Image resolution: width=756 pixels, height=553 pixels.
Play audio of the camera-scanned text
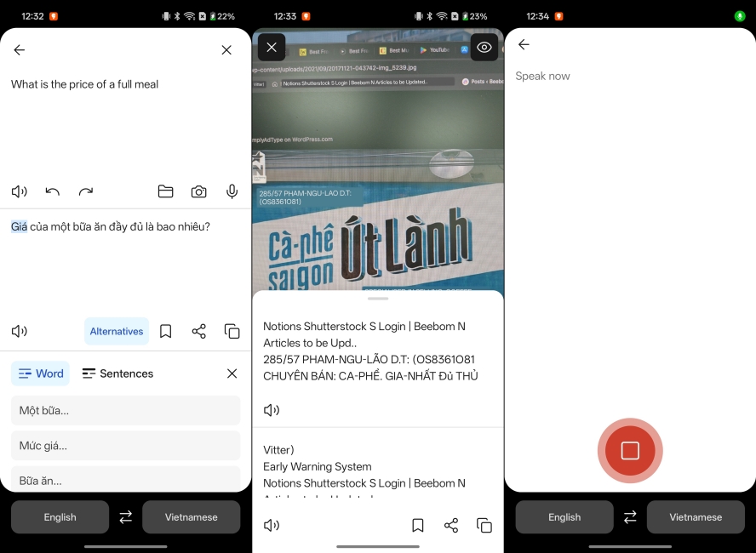[271, 409]
